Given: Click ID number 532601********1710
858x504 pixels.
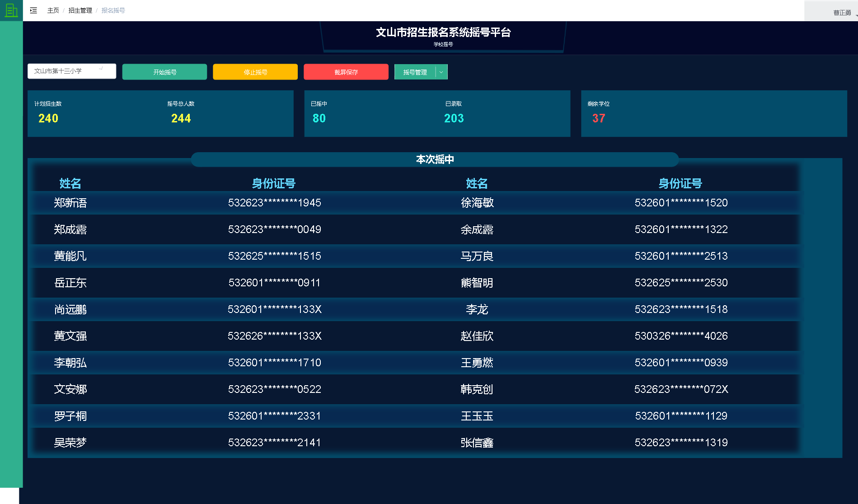Looking at the screenshot, I should [x=274, y=363].
